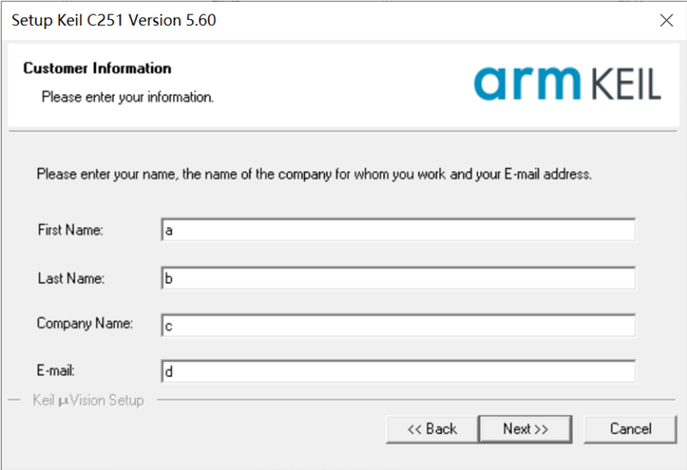Viewport: 687px width, 470px height.
Task: Edit the Company Name field
Action: pyautogui.click(x=398, y=325)
